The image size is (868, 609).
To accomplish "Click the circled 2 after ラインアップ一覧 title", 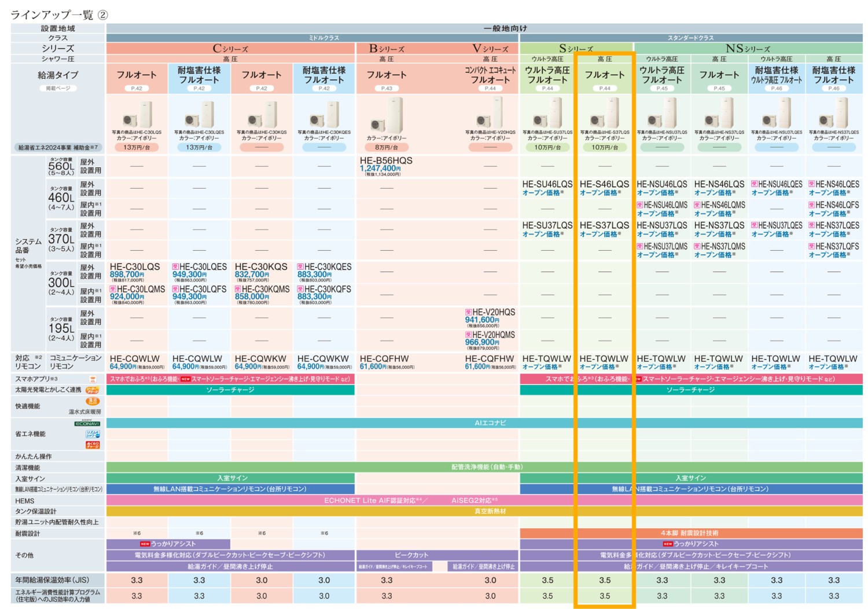I will click(x=102, y=14).
